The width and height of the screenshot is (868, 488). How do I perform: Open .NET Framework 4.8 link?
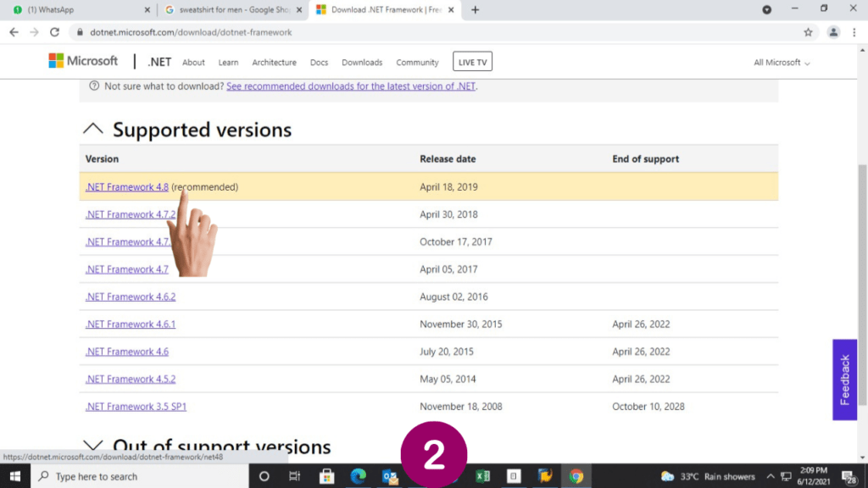(127, 187)
